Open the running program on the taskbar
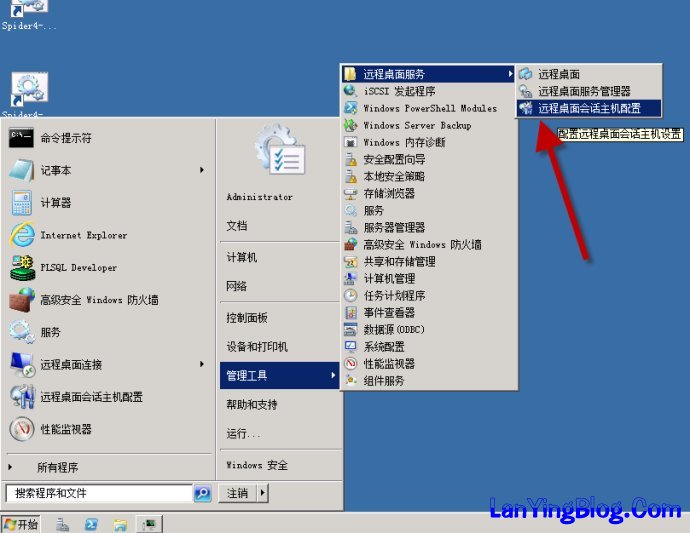Screen dimensions: 690x533 (x=149, y=524)
